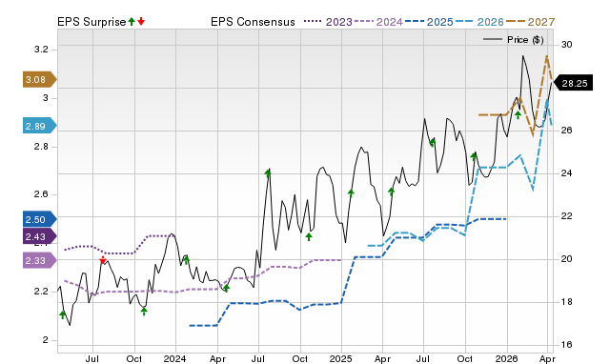Click the Price ($) legend entry
Screen dimensions: 610x364
click(513, 40)
